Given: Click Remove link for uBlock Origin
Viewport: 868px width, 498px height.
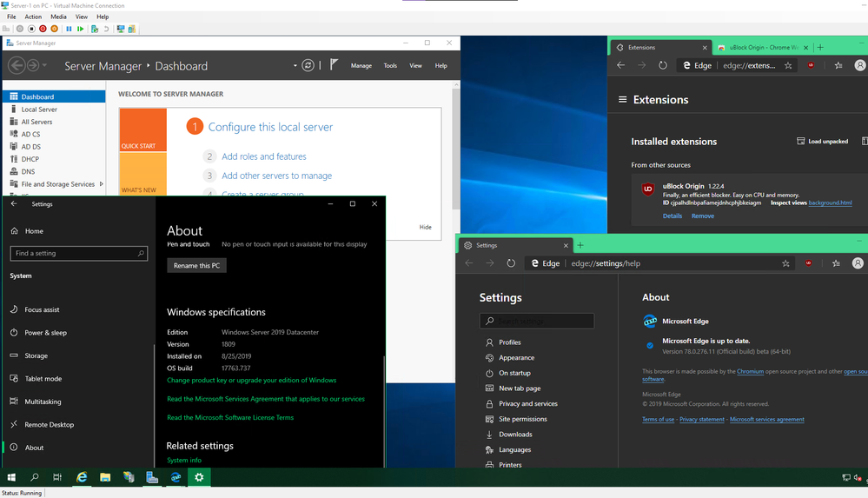Looking at the screenshot, I should coord(703,216).
